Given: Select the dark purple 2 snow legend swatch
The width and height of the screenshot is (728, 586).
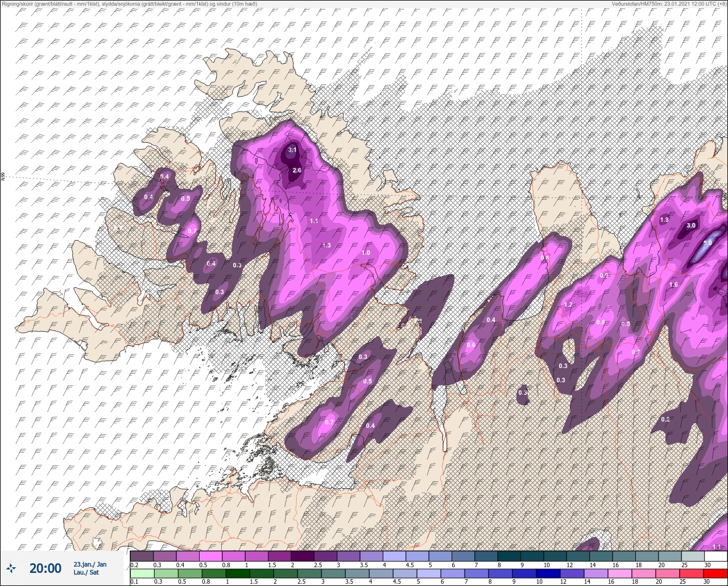Looking at the screenshot, I should pos(303,556).
